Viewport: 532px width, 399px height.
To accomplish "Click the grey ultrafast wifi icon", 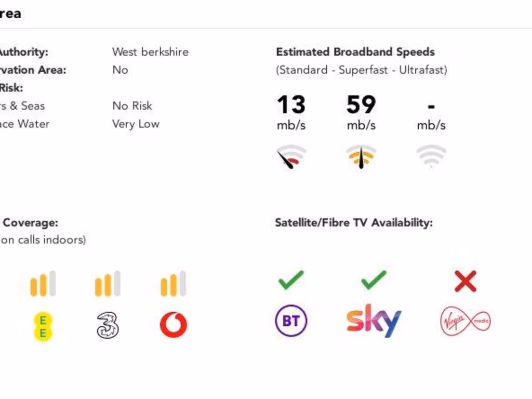I will (x=431, y=156).
